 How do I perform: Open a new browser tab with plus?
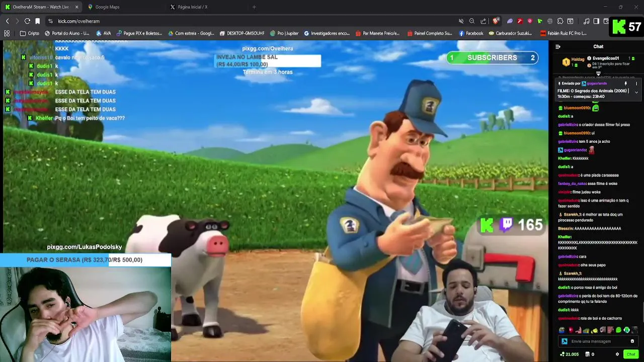(x=254, y=7)
